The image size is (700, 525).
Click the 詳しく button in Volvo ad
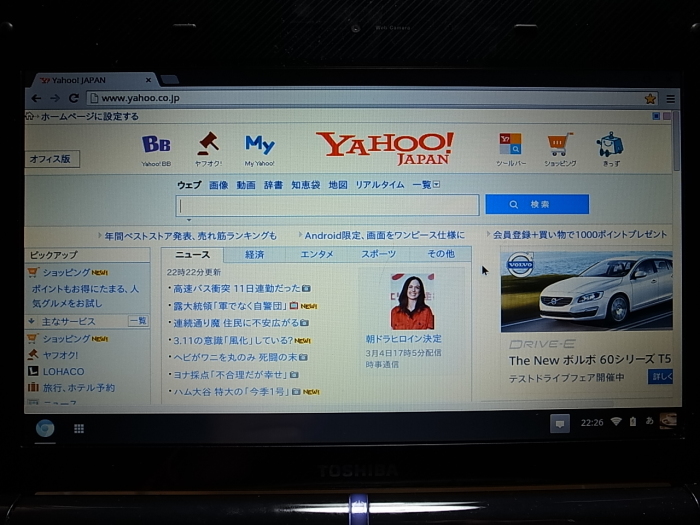(661, 377)
